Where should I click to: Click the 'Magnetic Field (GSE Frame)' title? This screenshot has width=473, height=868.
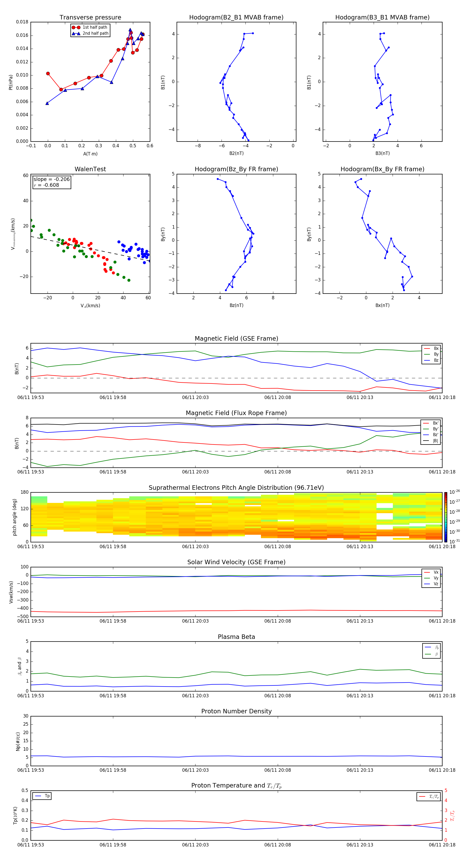click(x=236, y=339)
